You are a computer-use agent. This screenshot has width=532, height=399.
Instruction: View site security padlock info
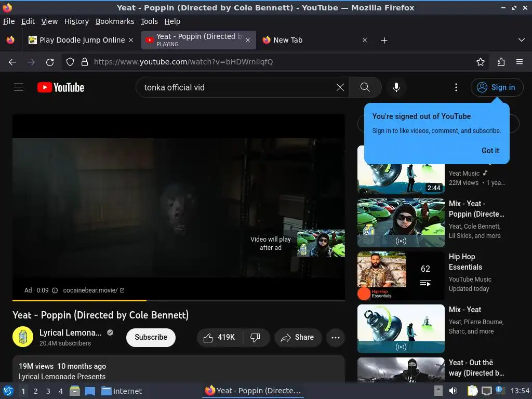pyautogui.click(x=85, y=62)
